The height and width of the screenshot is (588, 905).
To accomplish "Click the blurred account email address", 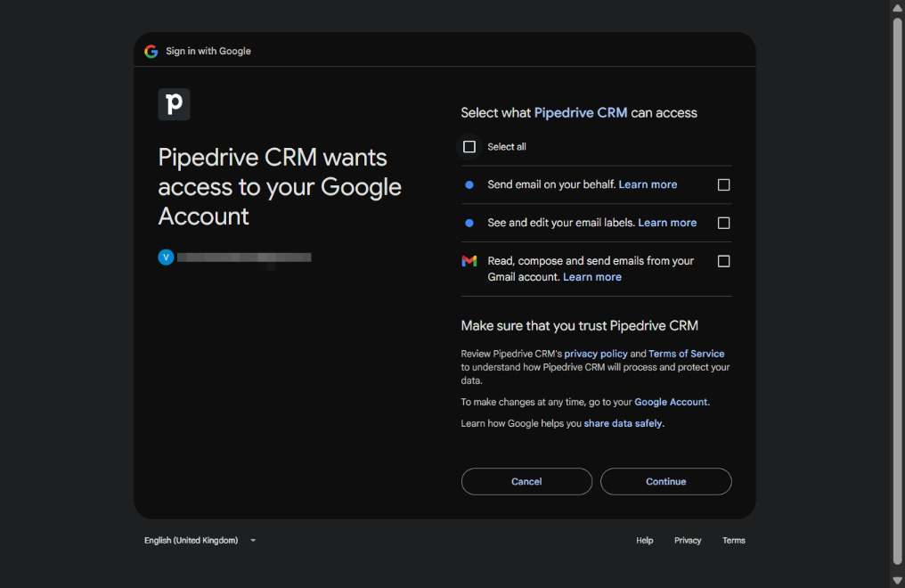I will [244, 257].
